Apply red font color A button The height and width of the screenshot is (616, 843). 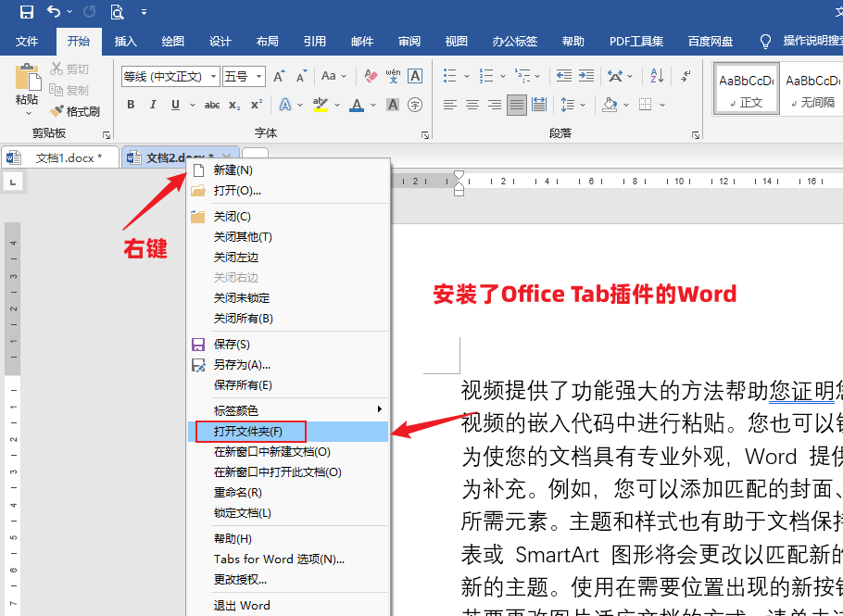pyautogui.click(x=357, y=105)
